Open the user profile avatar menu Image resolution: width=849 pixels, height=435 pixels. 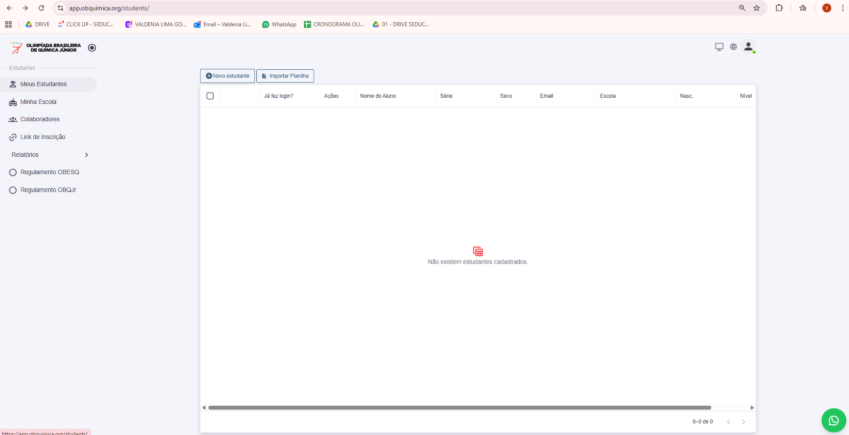(748, 47)
